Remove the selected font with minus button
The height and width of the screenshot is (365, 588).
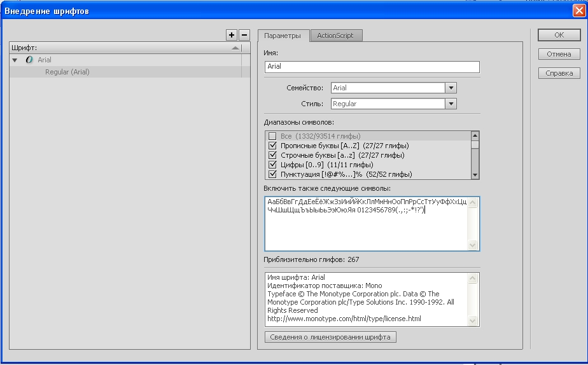coord(244,35)
